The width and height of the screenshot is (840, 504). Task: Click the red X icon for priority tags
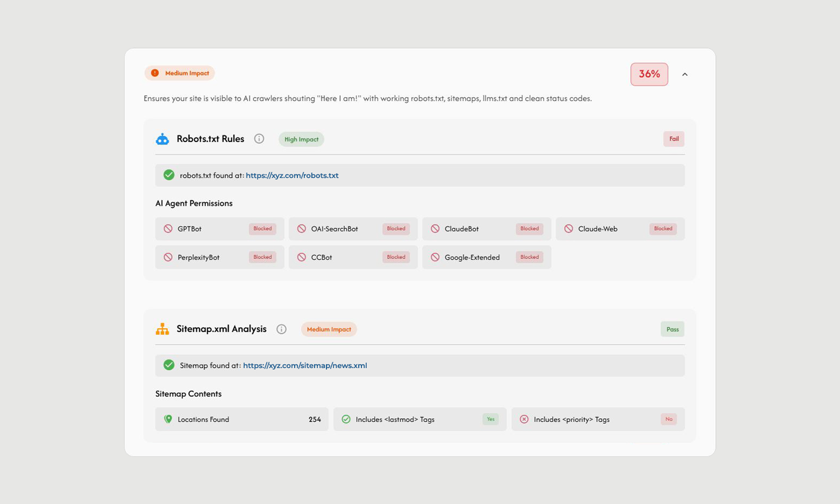(x=524, y=419)
